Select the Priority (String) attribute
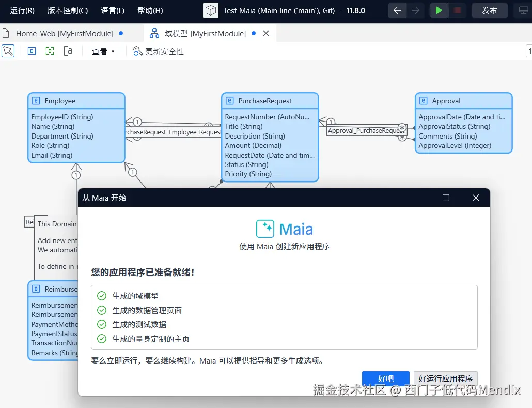The width and height of the screenshot is (532, 408). pos(248,174)
